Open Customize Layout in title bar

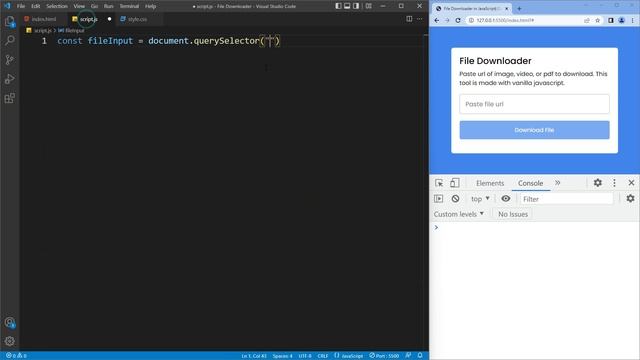pyautogui.click(x=369, y=6)
